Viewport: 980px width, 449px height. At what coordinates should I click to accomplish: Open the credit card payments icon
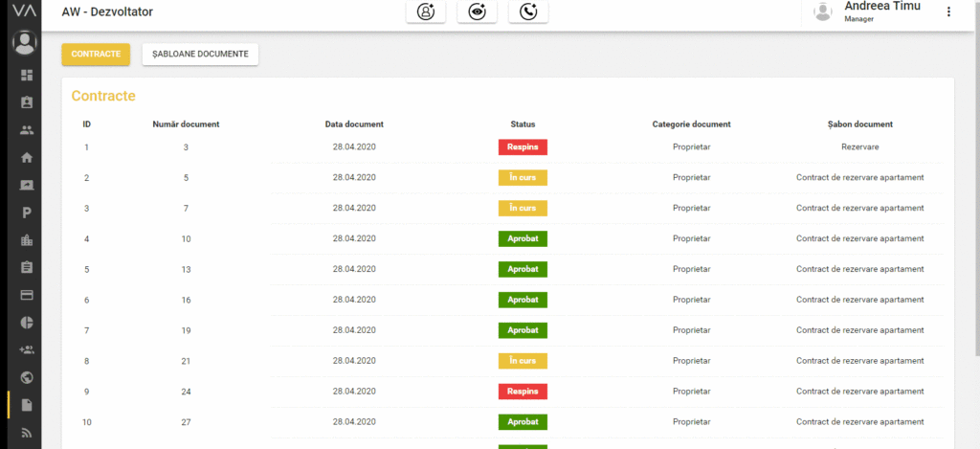(x=27, y=295)
